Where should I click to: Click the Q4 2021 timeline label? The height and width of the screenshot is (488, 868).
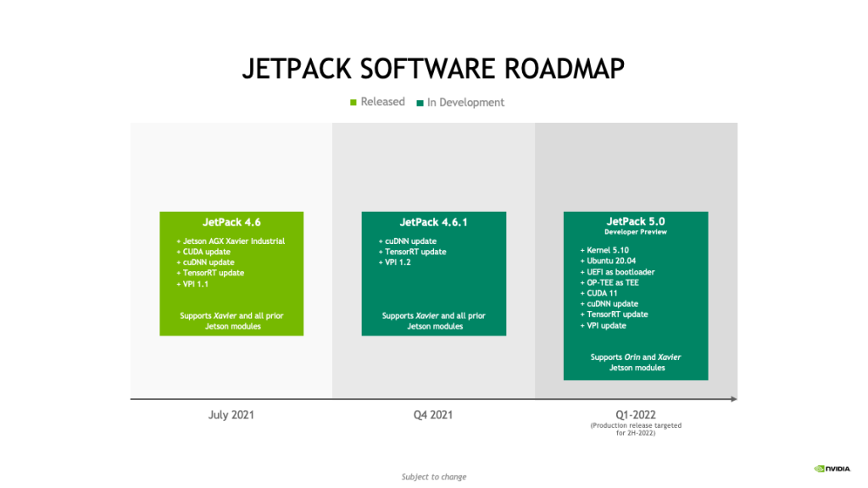tap(433, 415)
